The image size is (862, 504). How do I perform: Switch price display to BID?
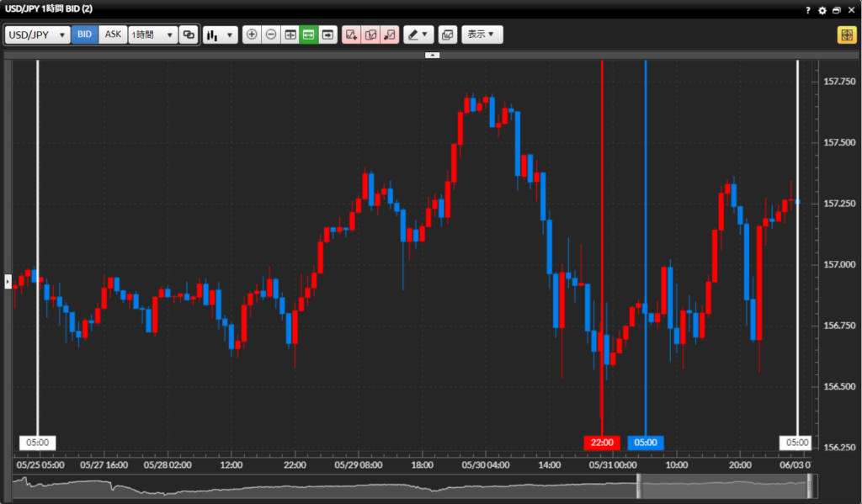pyautogui.click(x=84, y=34)
